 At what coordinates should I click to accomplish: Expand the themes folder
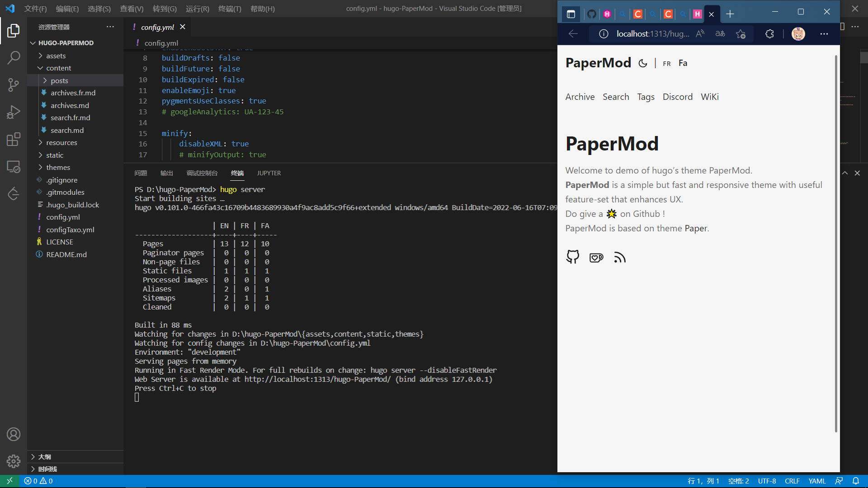(x=58, y=167)
